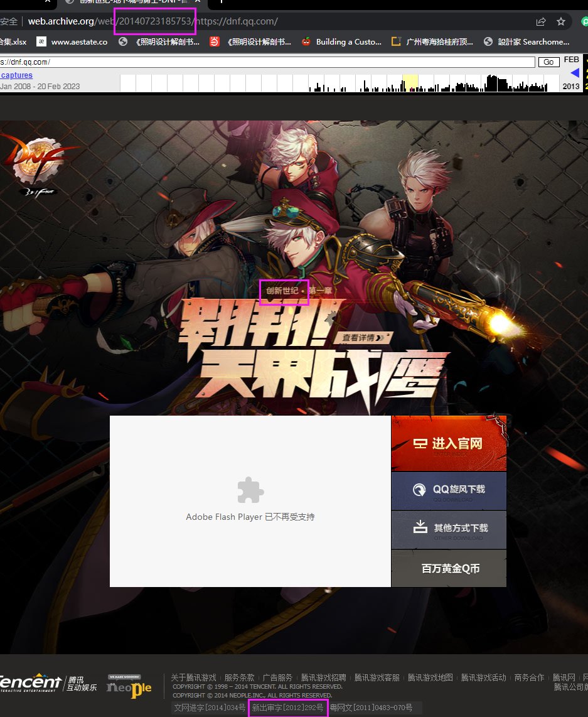The width and height of the screenshot is (588, 717).
Task: Open the 商务合作 footer link
Action: click(x=529, y=677)
